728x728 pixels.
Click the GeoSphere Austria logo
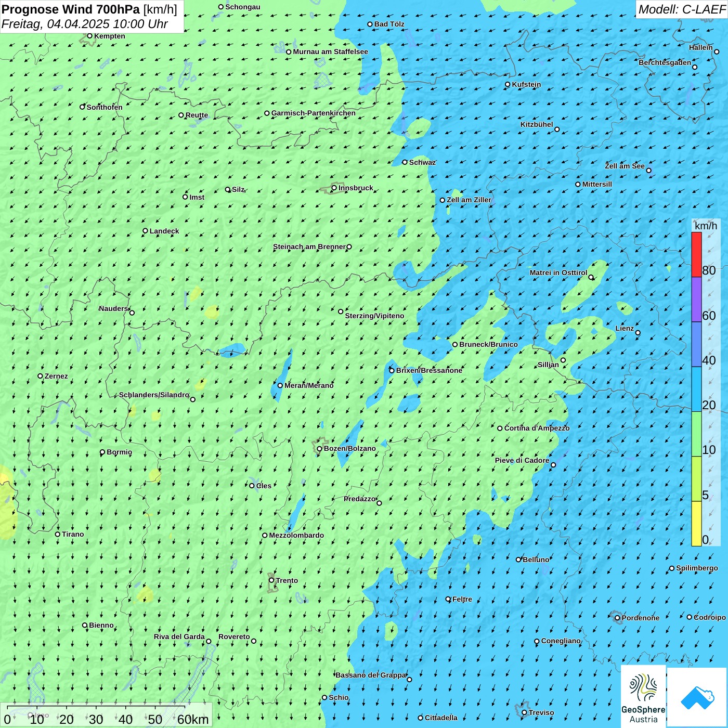coord(643,696)
